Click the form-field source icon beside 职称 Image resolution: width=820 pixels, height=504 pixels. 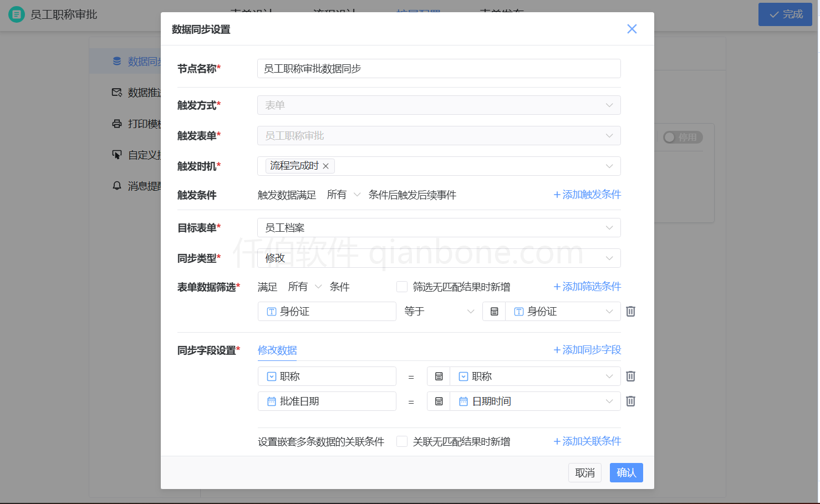pos(438,376)
